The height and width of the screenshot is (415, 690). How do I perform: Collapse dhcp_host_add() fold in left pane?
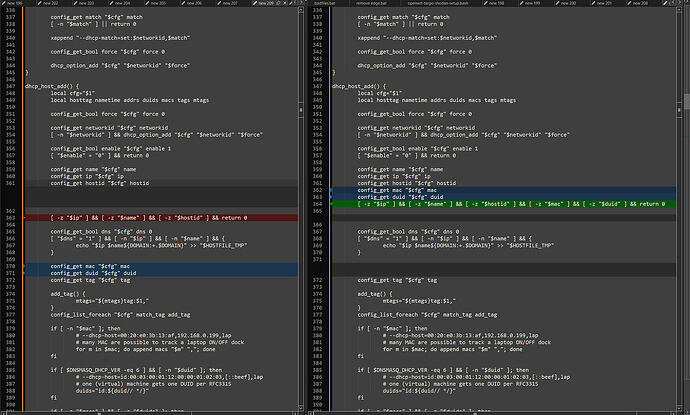(23, 87)
